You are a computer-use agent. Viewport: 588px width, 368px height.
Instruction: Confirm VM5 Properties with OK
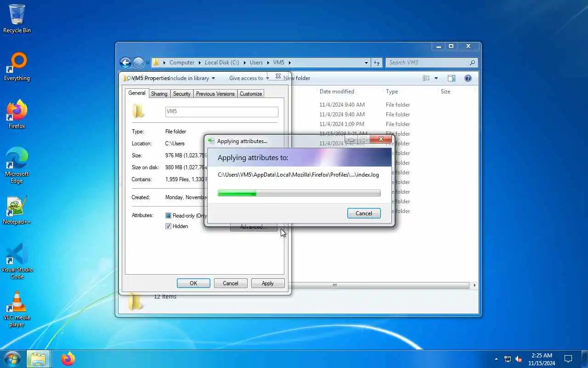[x=193, y=283]
